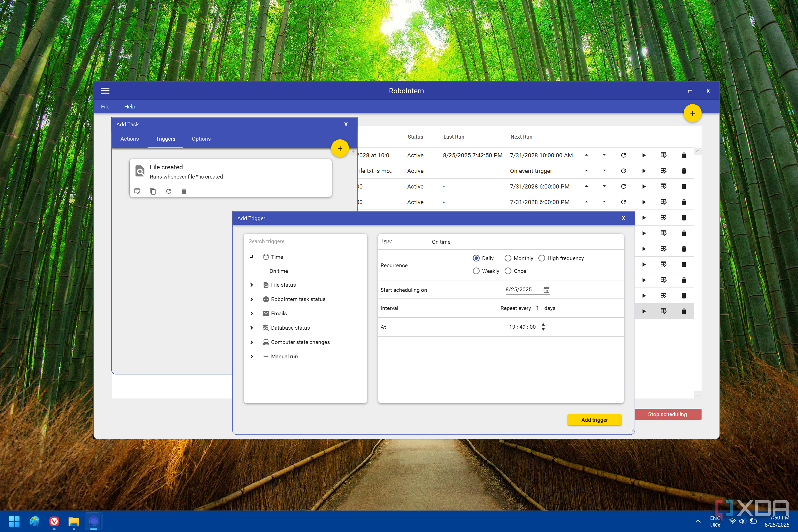Open the Help menu
The image size is (798, 532).
tap(130, 107)
